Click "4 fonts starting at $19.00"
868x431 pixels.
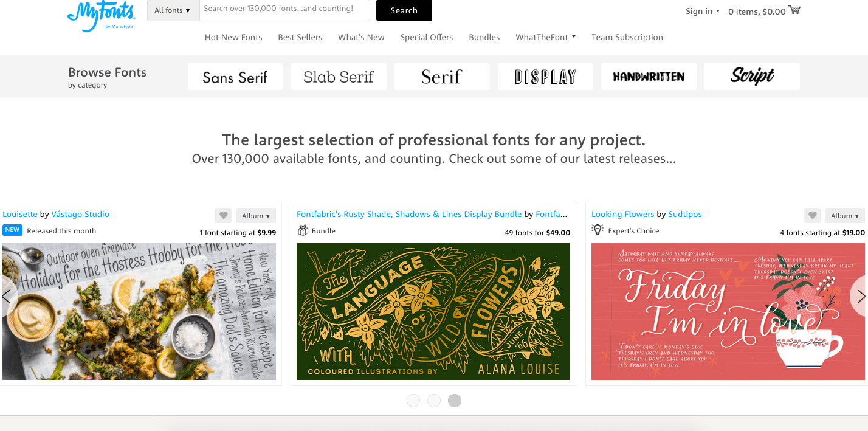[x=822, y=233]
